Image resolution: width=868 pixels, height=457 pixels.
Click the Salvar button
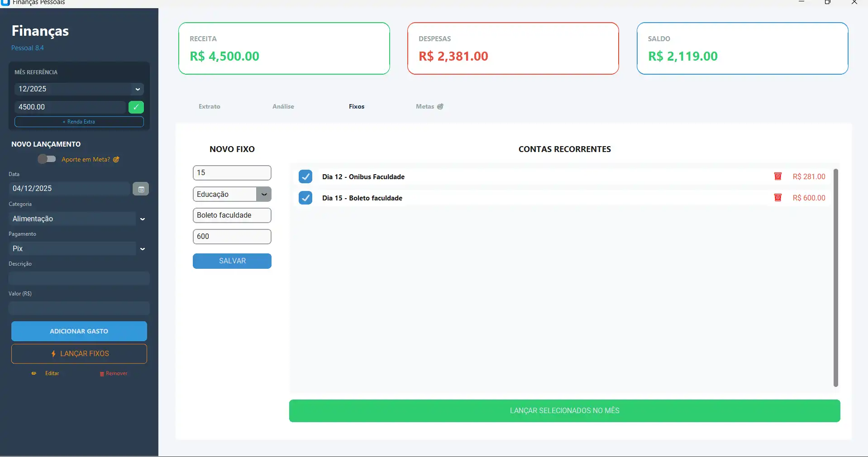[x=232, y=261]
